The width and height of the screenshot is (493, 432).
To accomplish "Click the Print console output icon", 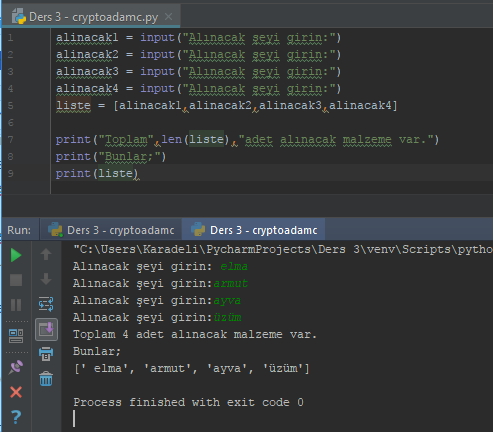I will coord(46,354).
